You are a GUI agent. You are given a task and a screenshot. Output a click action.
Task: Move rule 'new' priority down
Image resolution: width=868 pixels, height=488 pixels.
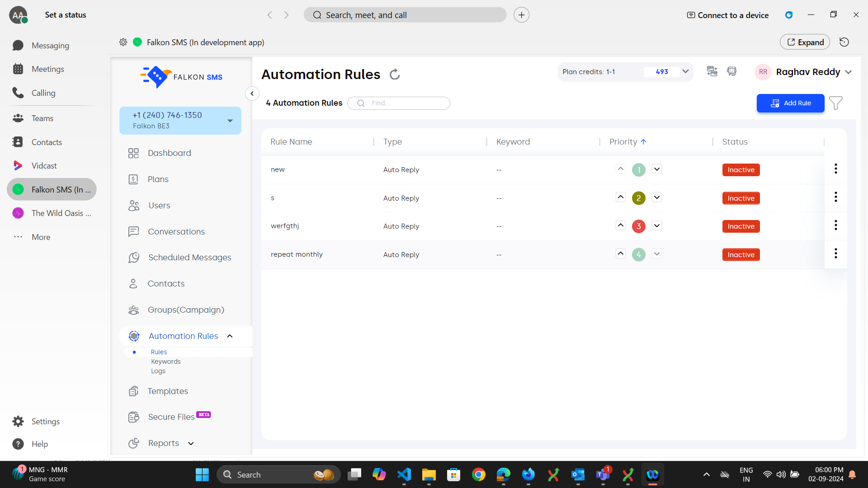(657, 169)
